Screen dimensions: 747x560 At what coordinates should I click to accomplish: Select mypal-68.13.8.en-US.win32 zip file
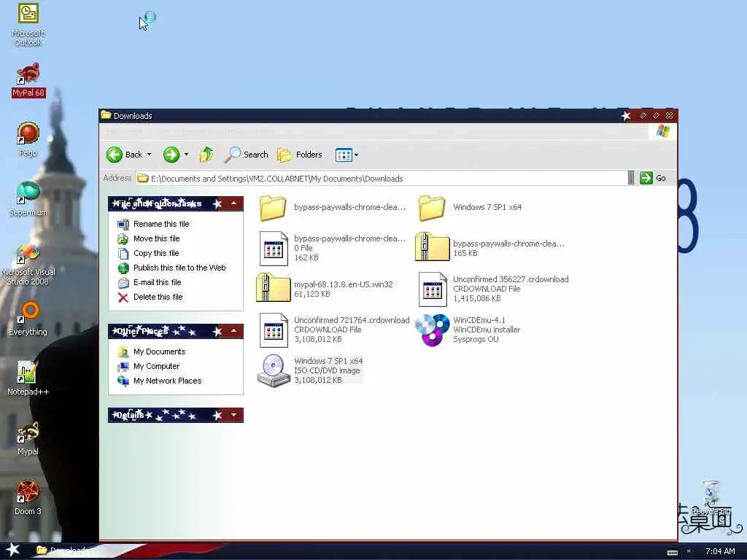(x=325, y=289)
